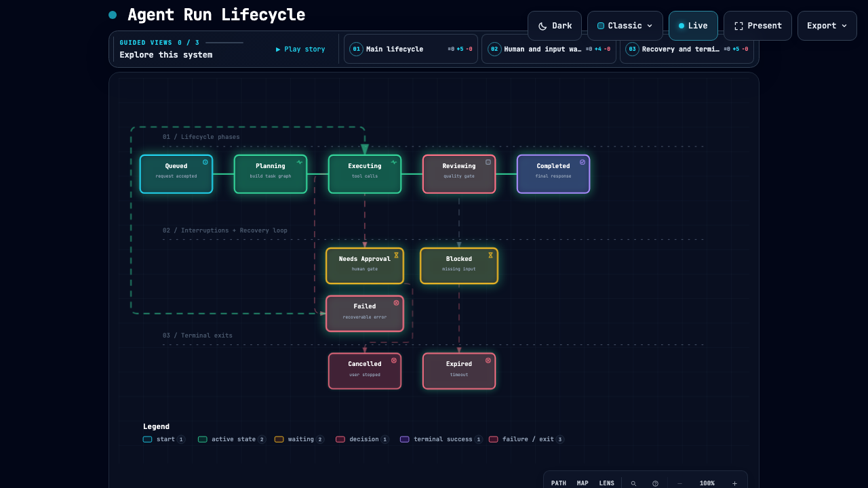The height and width of the screenshot is (488, 868).
Task: Click the pulse icon on Planning node
Action: pos(300,162)
